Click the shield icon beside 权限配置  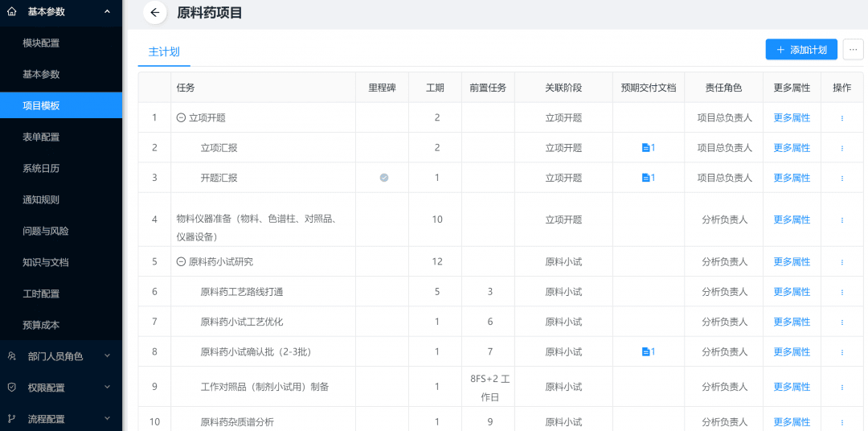11,388
